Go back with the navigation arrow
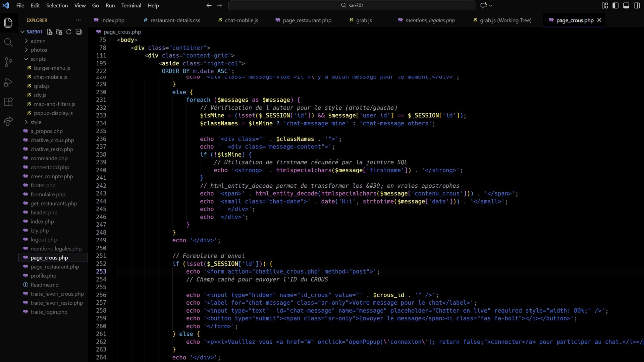This screenshot has width=644, height=362. [209, 5]
